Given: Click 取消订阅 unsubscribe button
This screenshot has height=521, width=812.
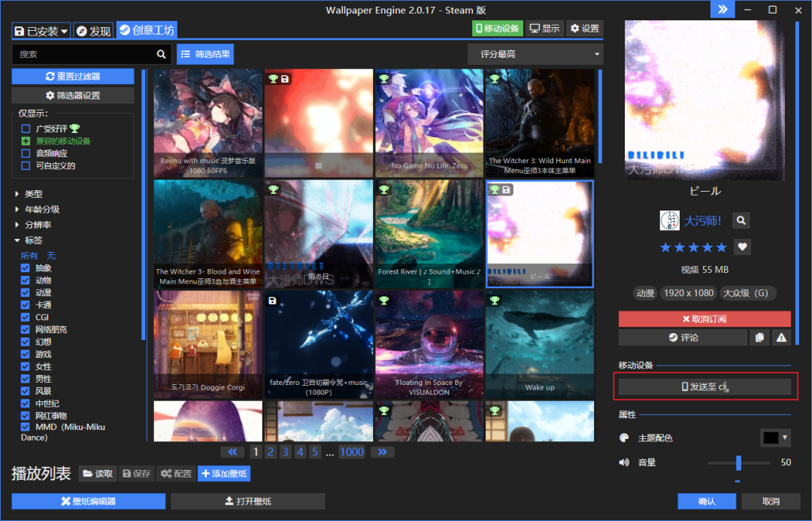Looking at the screenshot, I should point(704,319).
